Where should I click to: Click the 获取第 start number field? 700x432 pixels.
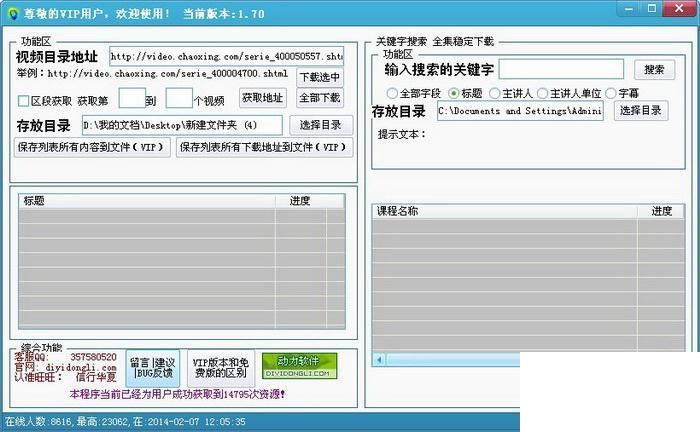(x=132, y=98)
